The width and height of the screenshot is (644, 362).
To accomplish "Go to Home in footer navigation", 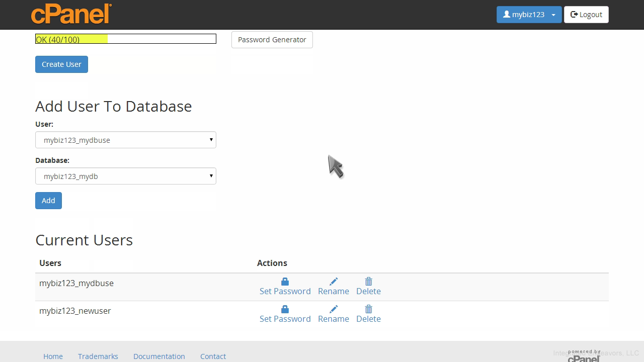I will [53, 356].
